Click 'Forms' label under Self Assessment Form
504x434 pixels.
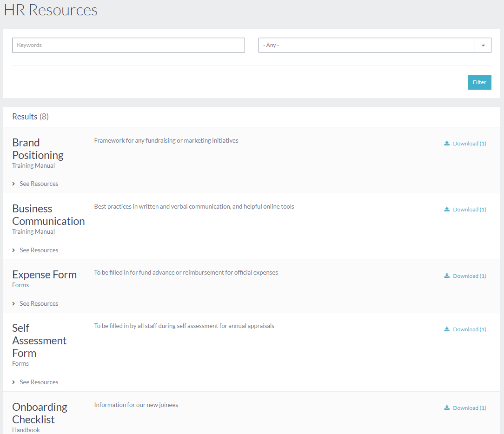pyautogui.click(x=20, y=364)
